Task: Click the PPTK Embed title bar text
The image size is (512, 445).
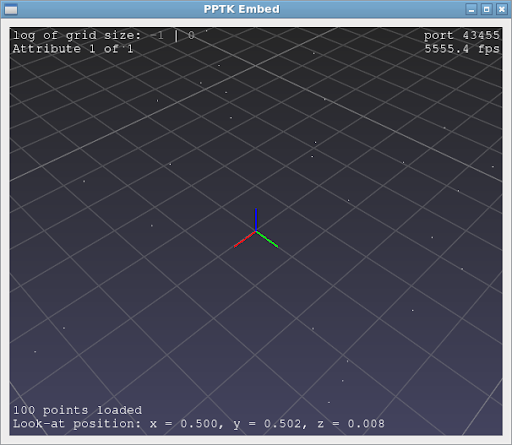Action: click(242, 9)
